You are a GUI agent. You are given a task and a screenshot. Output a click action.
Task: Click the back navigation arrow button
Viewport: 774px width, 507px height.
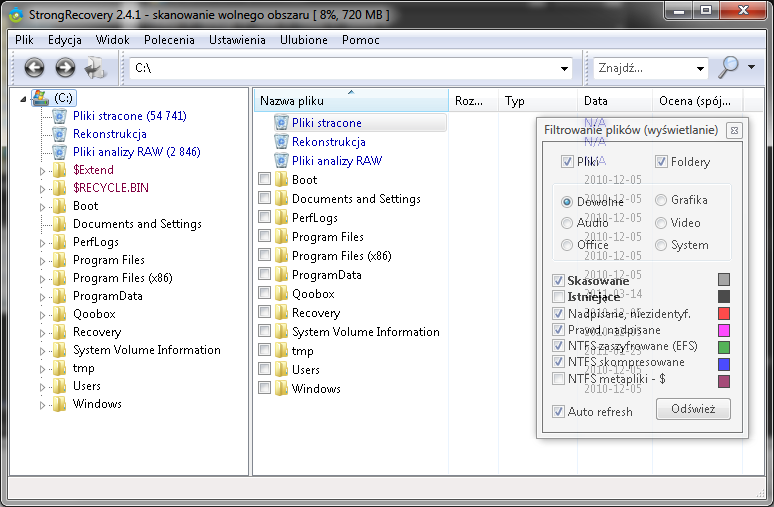point(35,68)
